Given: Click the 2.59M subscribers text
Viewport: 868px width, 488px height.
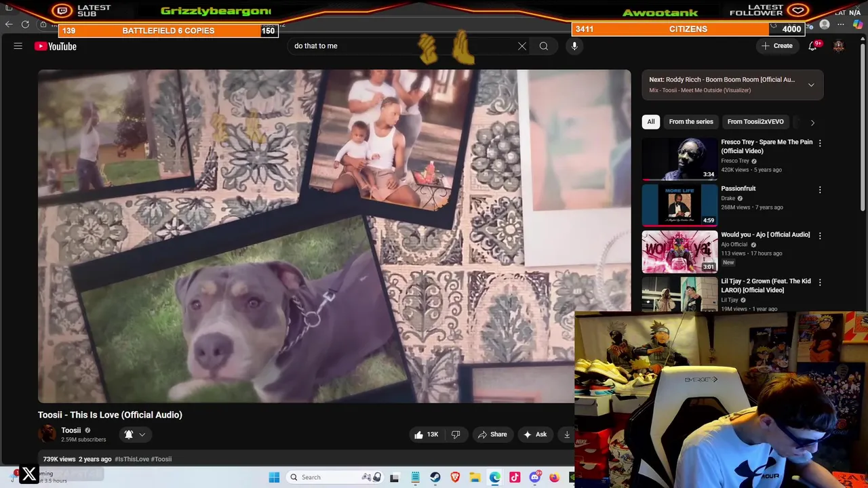Looking at the screenshot, I should point(83,439).
